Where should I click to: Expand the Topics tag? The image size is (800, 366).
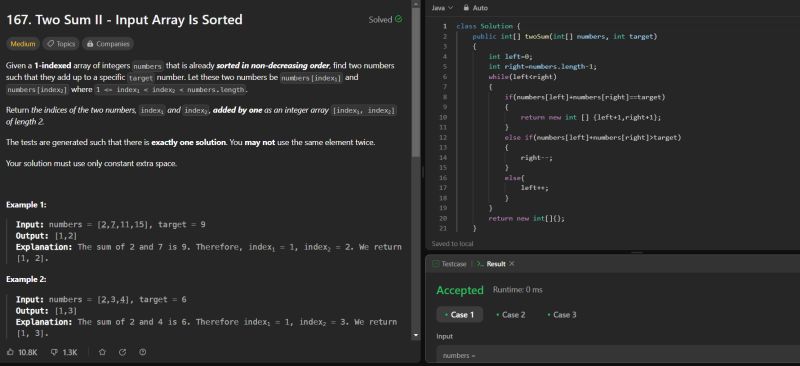[61, 44]
